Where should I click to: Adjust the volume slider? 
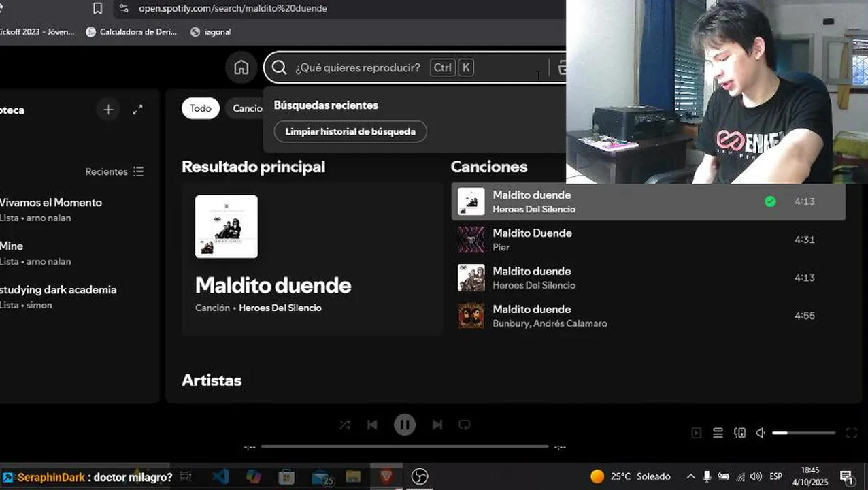(803, 433)
